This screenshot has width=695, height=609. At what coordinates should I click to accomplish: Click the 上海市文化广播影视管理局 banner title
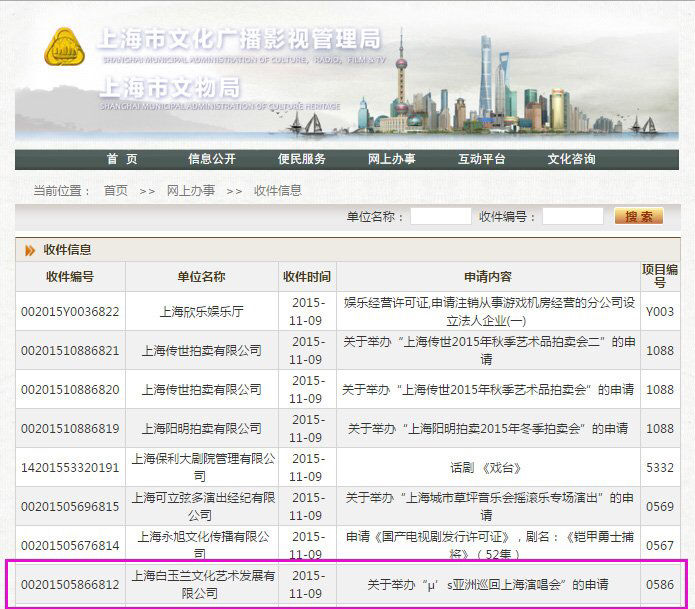[x=239, y=39]
